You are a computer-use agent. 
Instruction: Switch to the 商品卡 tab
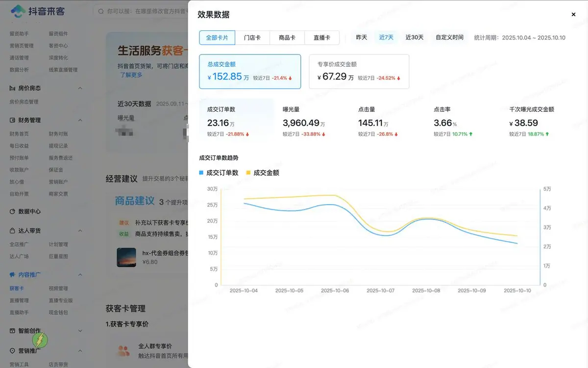pos(287,38)
